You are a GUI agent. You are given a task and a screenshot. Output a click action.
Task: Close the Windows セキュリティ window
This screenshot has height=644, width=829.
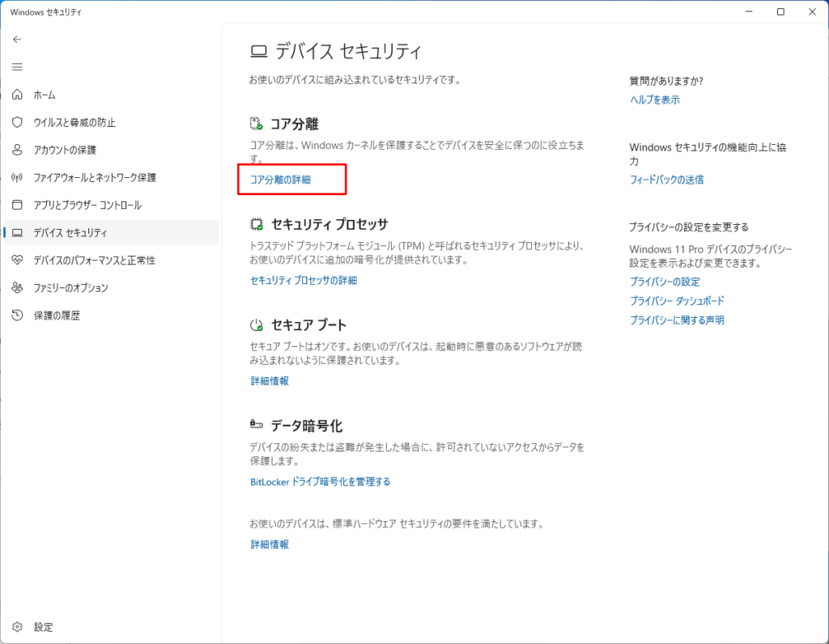pos(813,11)
